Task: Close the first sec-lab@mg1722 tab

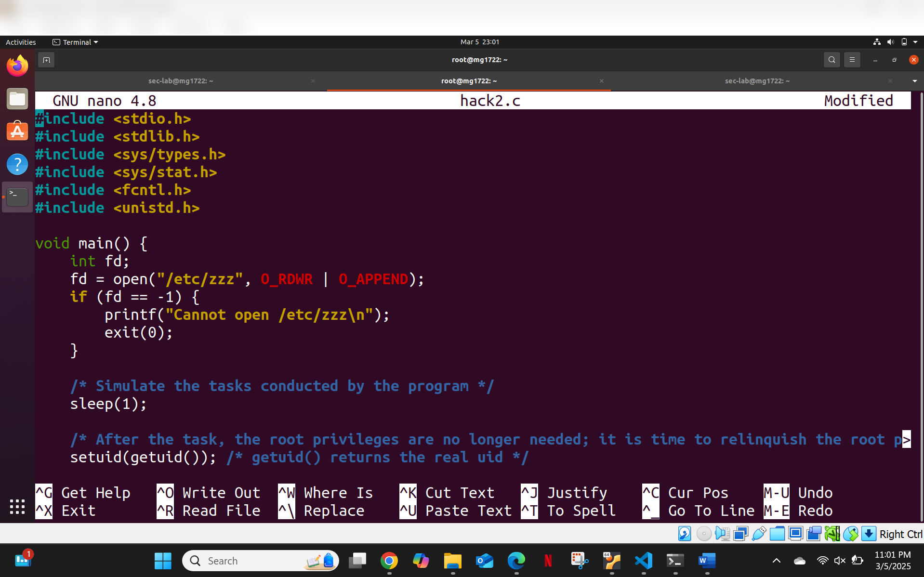Action: tap(313, 81)
